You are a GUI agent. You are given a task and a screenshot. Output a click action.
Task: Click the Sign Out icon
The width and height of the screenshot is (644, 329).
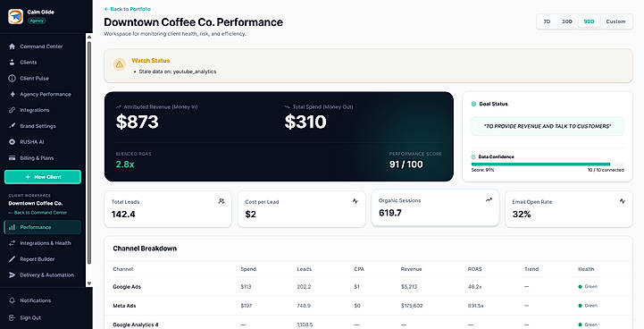coord(12,318)
